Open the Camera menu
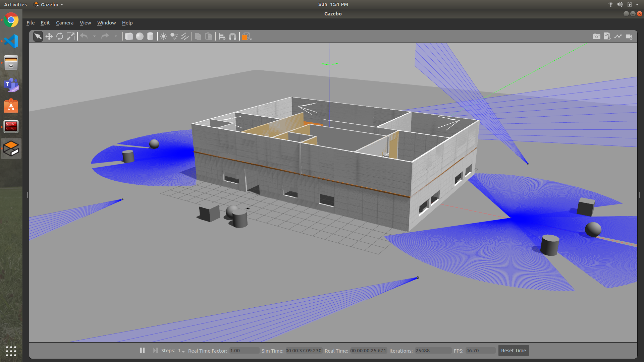 coord(64,23)
